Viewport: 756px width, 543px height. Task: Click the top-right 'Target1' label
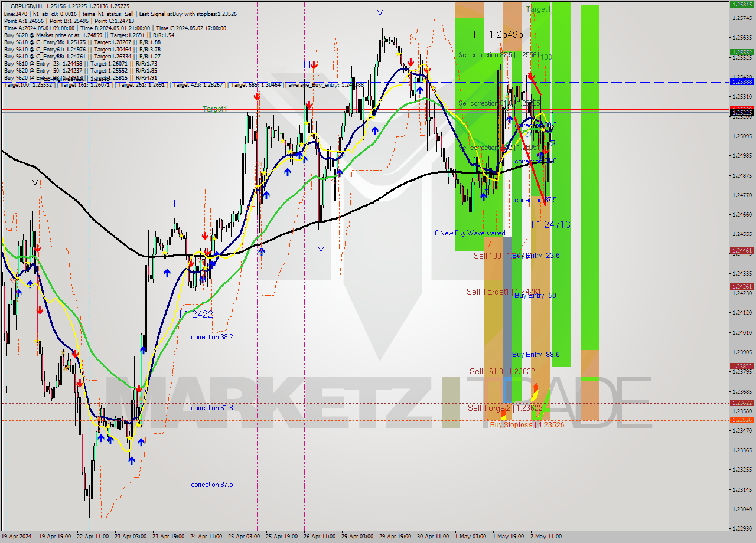pyautogui.click(x=538, y=9)
